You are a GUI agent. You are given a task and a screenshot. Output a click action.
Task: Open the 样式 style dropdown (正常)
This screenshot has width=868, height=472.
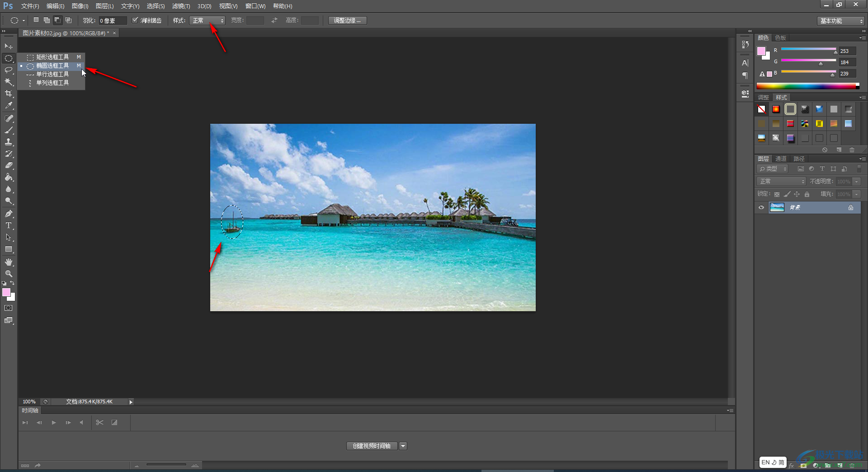(208, 20)
